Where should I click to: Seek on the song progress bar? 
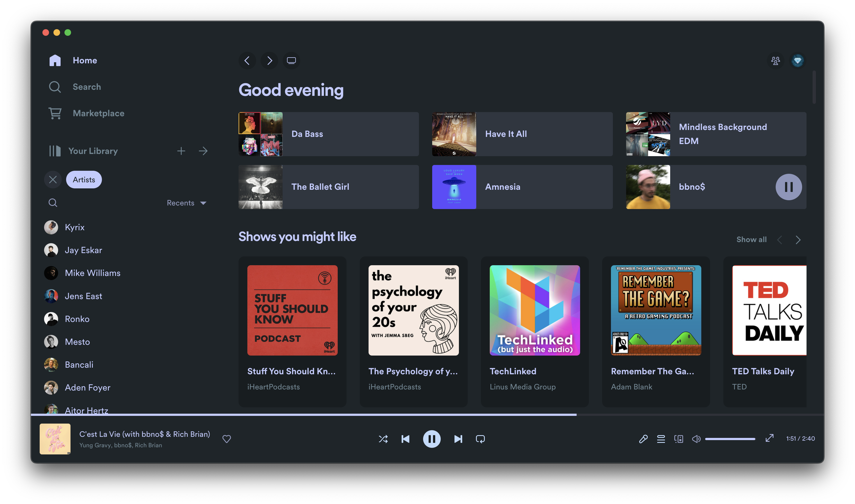427,415
